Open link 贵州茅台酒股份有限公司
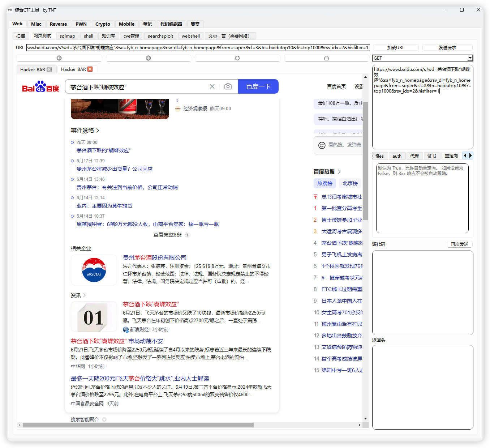 tap(155, 257)
